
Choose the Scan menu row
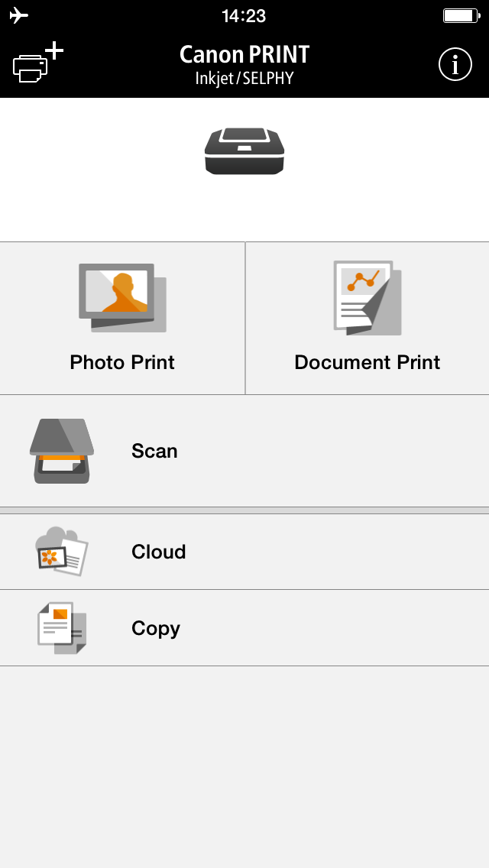pyautogui.click(x=244, y=451)
